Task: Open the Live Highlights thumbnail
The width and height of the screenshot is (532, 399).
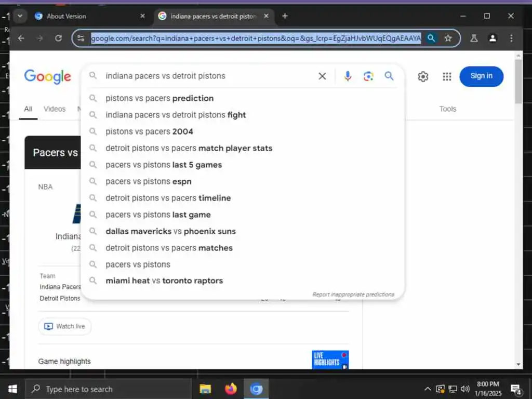Action: (x=330, y=360)
